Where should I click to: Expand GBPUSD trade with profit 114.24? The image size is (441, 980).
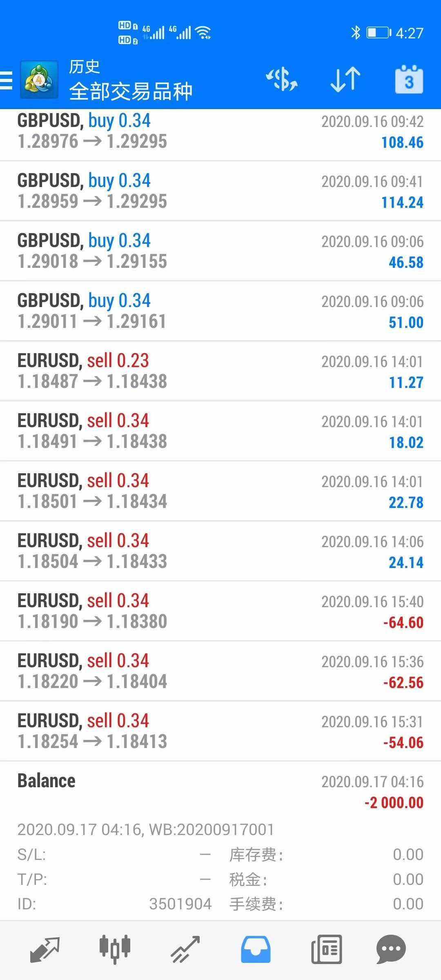[220, 191]
